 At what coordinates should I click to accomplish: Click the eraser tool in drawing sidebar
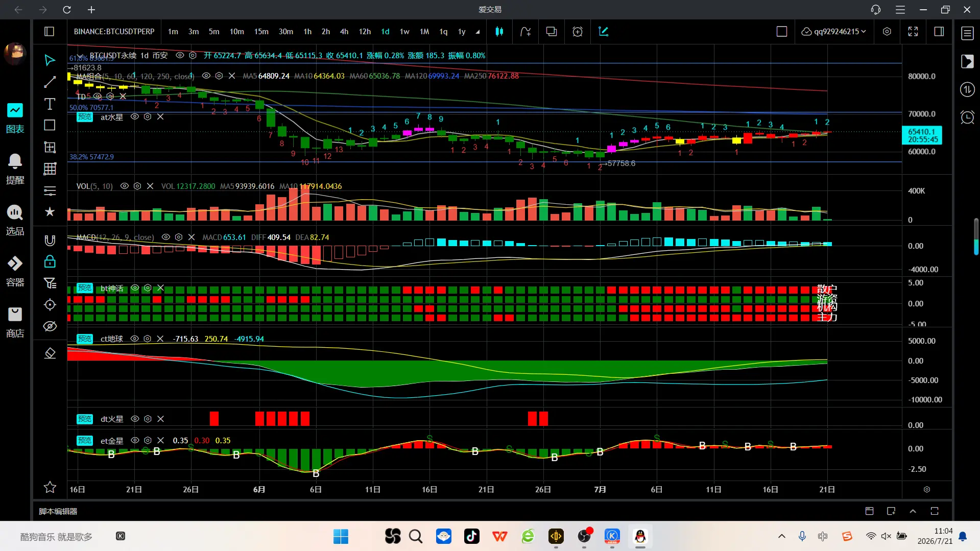coord(50,353)
